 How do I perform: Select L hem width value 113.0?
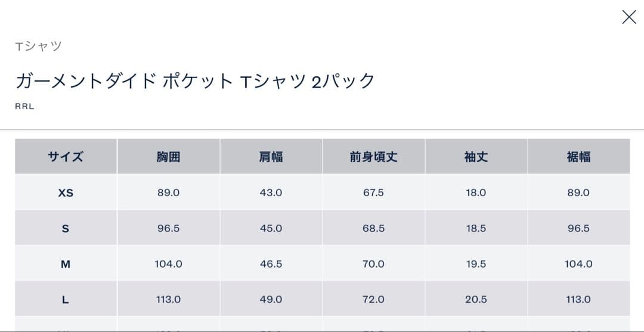point(578,300)
